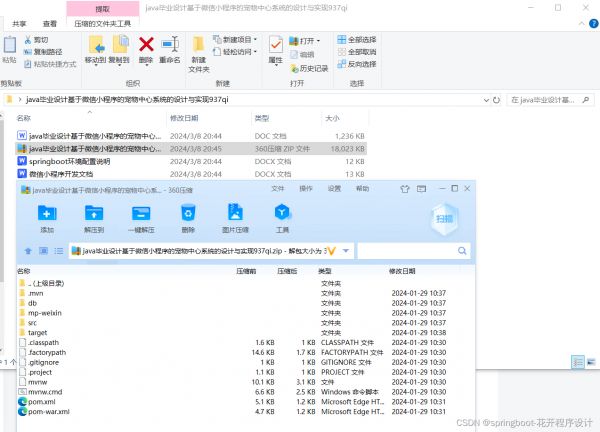Open the Help (帮助) menu in 360压缩
The width and height of the screenshot is (600, 432).
(x=362, y=189)
